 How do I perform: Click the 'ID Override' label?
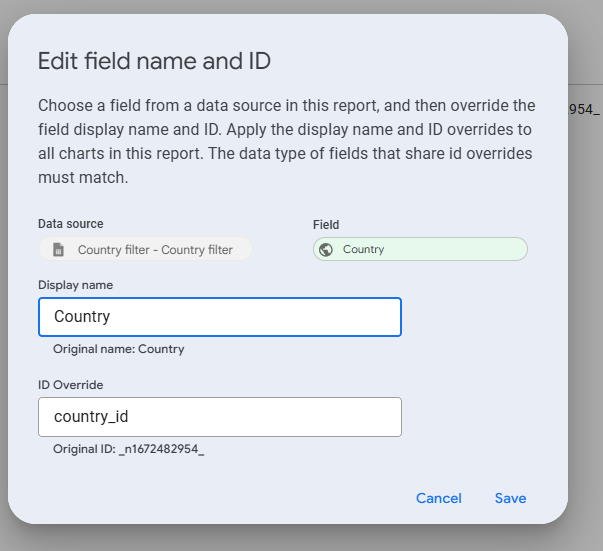70,385
